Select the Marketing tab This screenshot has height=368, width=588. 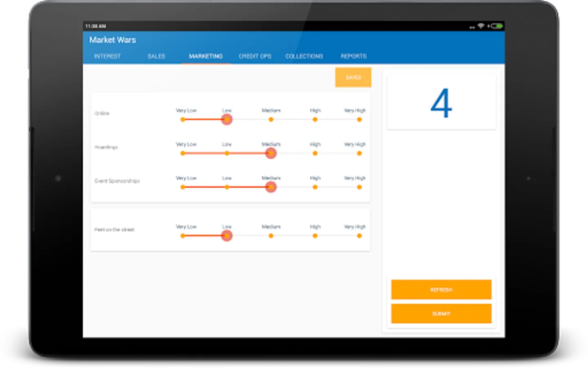point(206,56)
